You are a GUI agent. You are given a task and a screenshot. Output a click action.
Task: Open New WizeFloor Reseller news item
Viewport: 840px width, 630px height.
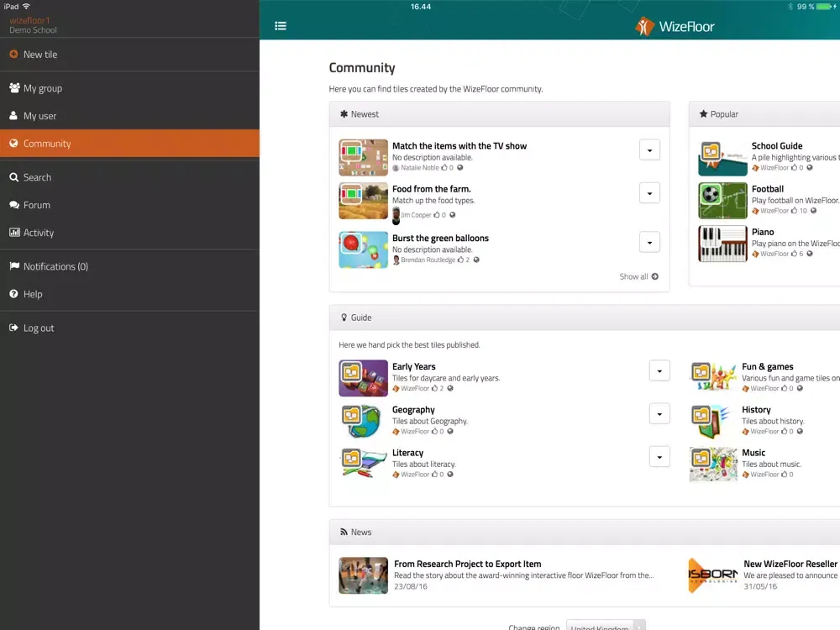(x=790, y=564)
